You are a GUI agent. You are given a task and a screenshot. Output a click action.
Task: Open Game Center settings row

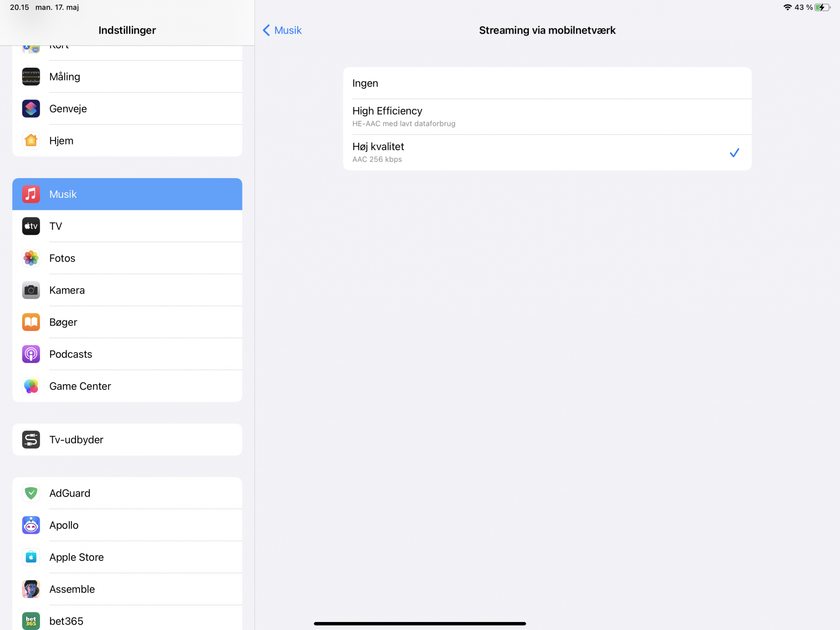[126, 386]
